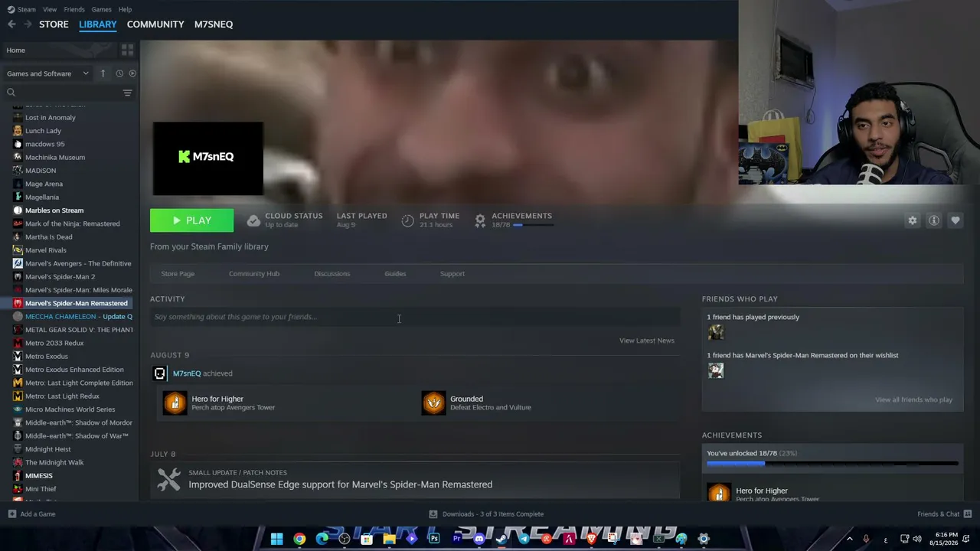Click the play time clock icon
The image size is (980, 551).
pyautogui.click(x=407, y=220)
